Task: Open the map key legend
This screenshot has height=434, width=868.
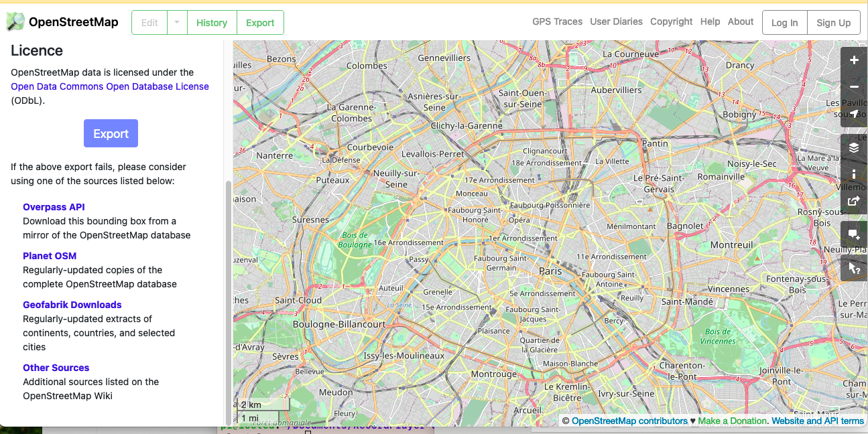Action: point(854,174)
